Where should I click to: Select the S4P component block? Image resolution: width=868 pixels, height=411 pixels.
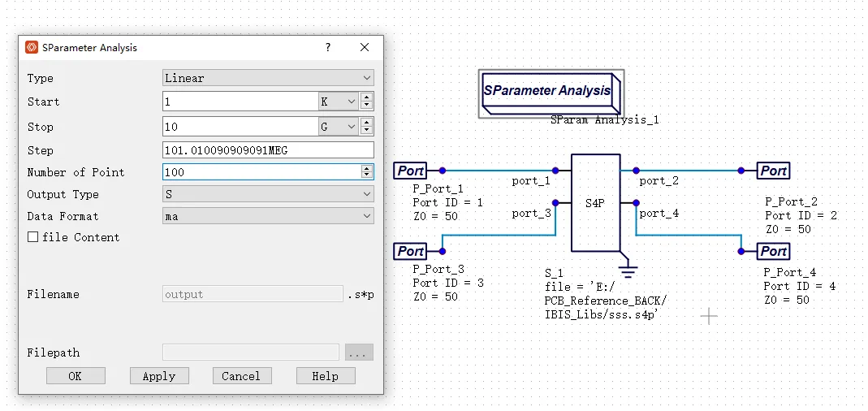596,203
